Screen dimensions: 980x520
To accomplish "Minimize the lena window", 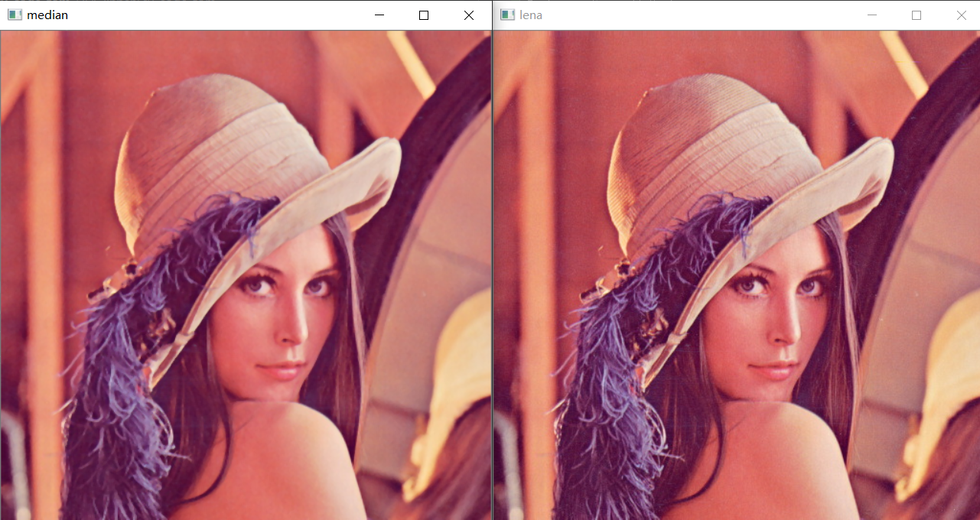I will point(871,15).
